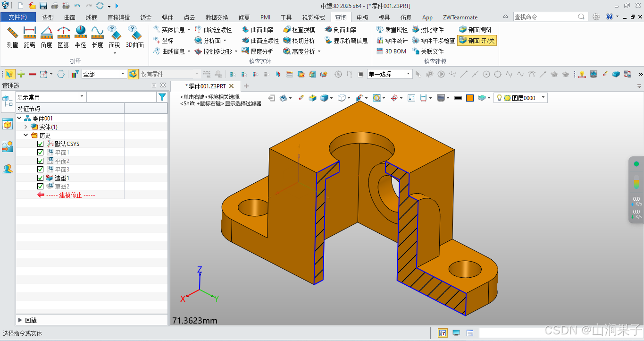This screenshot has height=341, width=644.
Task: Click the black line color swatch
Action: coord(458,98)
